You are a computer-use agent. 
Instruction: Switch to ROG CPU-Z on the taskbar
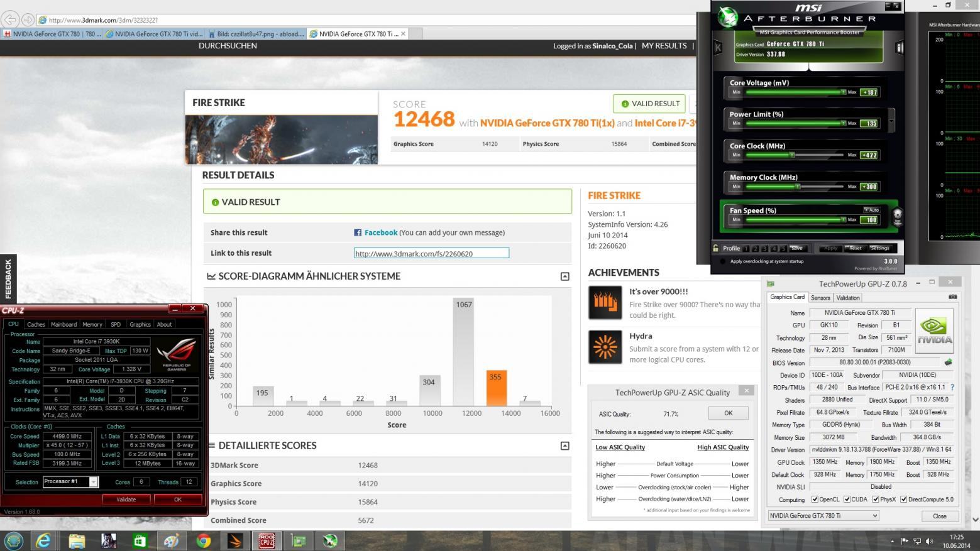click(267, 540)
